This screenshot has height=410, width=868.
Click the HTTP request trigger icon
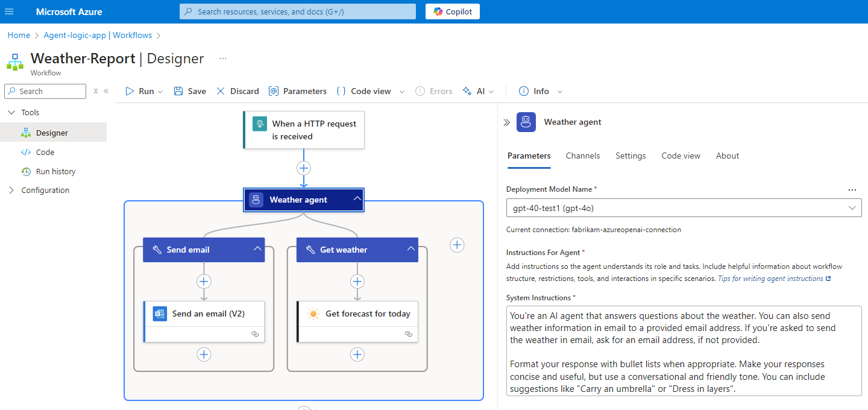[x=260, y=124]
